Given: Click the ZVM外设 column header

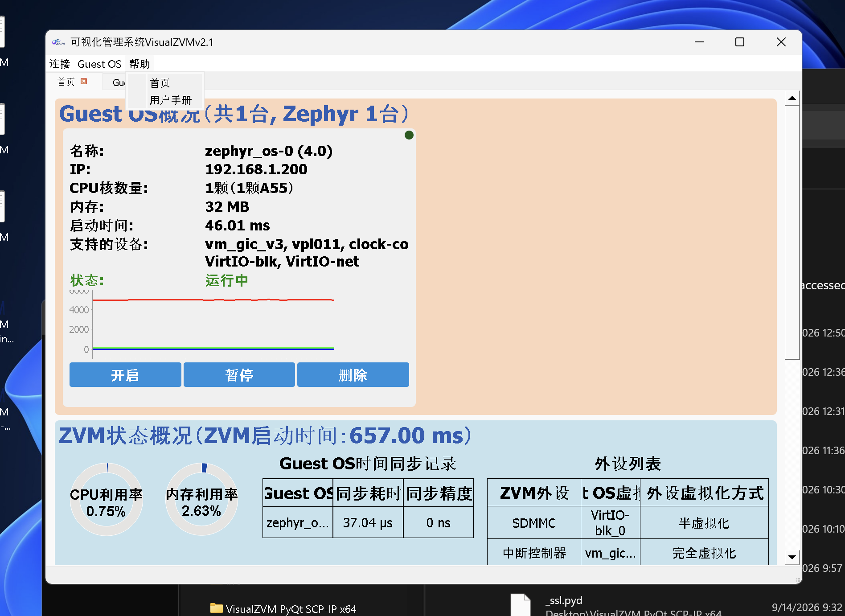Looking at the screenshot, I should 534,493.
